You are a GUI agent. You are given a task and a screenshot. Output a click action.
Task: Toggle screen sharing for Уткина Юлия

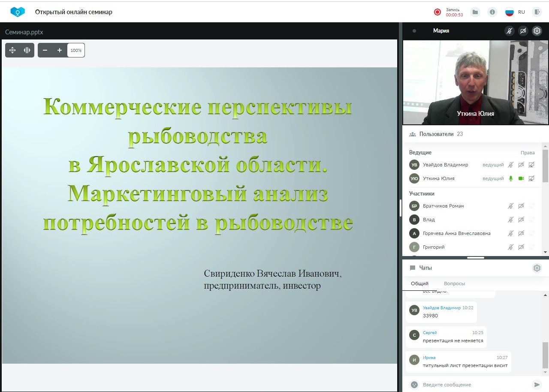pyautogui.click(x=531, y=178)
